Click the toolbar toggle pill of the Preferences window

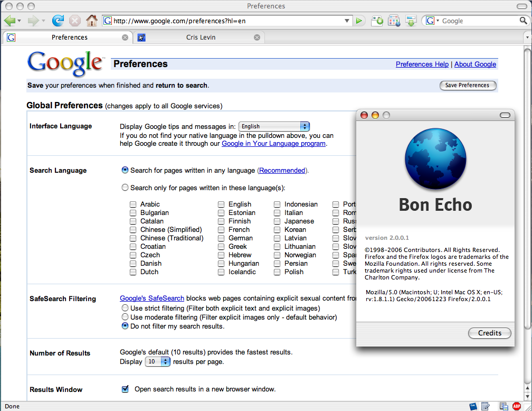(522, 6)
